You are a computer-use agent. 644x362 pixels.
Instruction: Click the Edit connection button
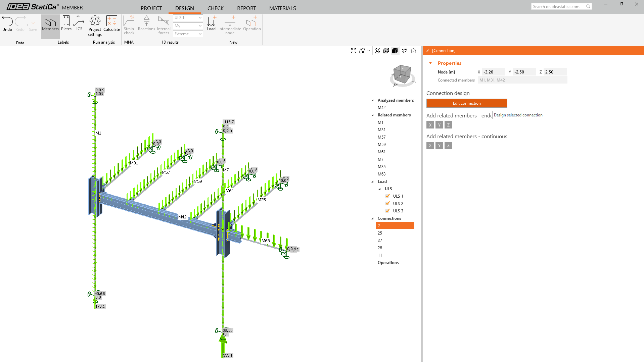tap(467, 103)
